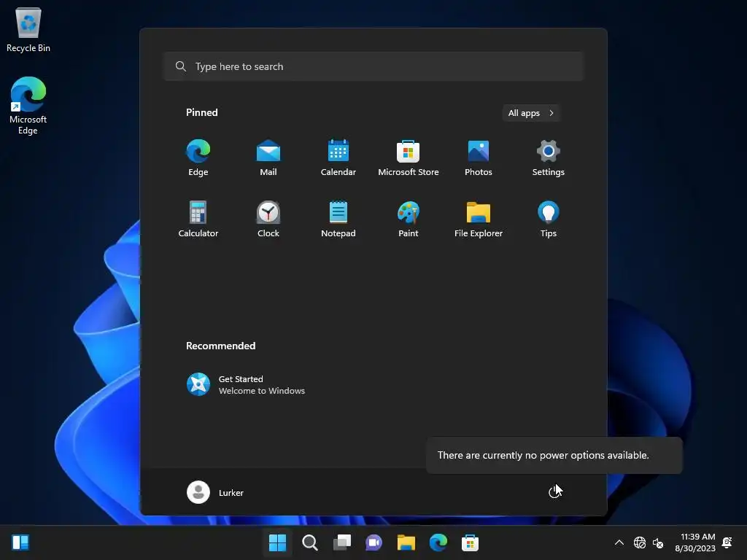747x560 pixels.
Task: Open the Chat icon on the taskbar
Action: 373,542
